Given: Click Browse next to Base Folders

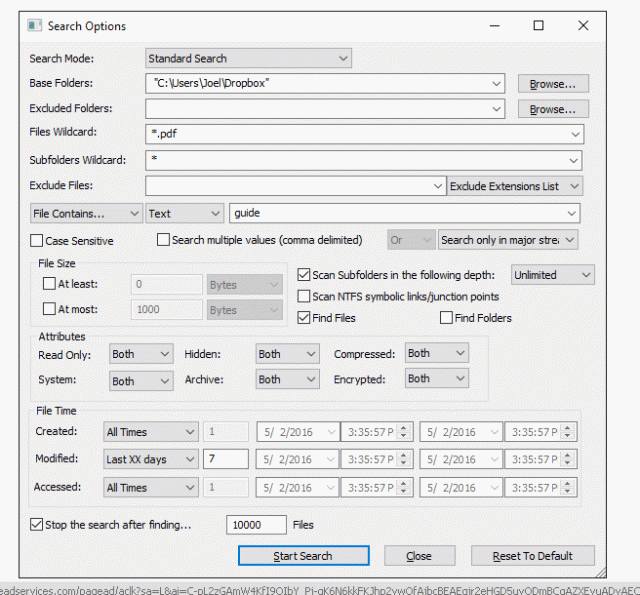Looking at the screenshot, I should (552, 84).
